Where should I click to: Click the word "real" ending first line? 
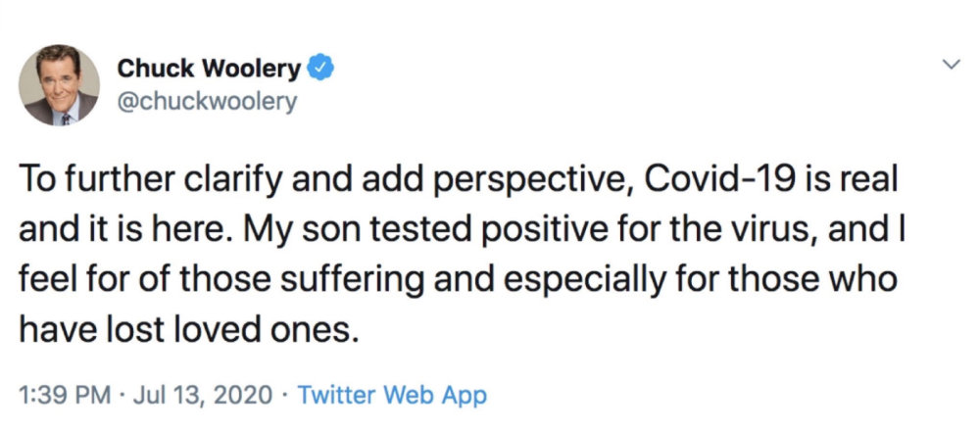[x=860, y=183]
